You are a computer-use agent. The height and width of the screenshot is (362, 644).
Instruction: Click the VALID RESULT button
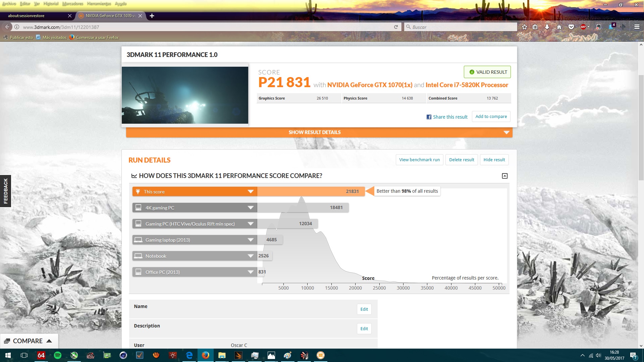pyautogui.click(x=487, y=72)
